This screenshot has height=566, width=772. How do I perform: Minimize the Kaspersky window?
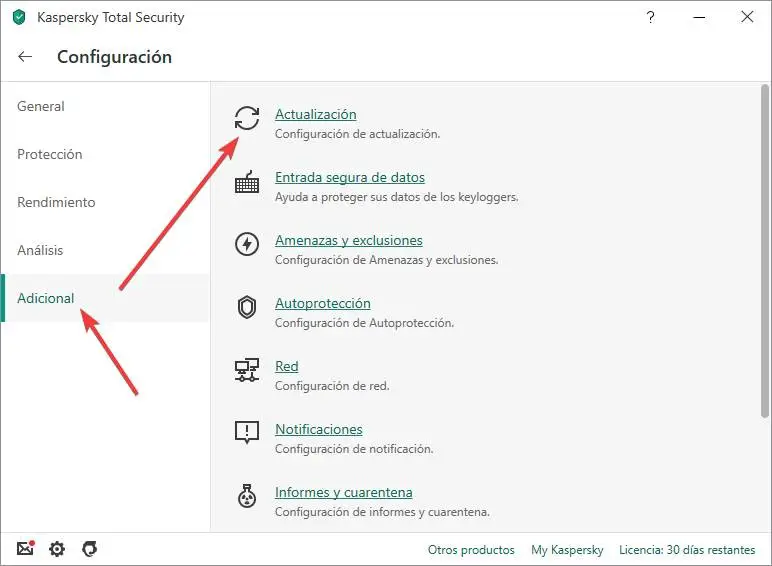[699, 17]
